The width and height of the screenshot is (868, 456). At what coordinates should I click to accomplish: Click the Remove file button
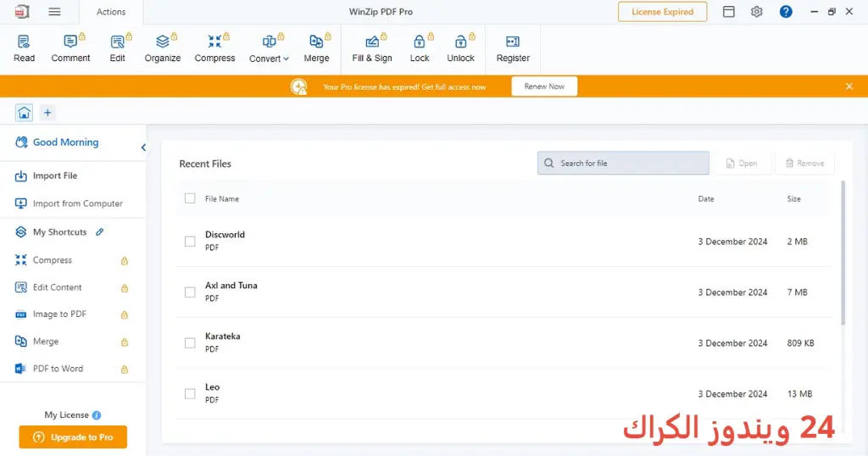click(804, 164)
